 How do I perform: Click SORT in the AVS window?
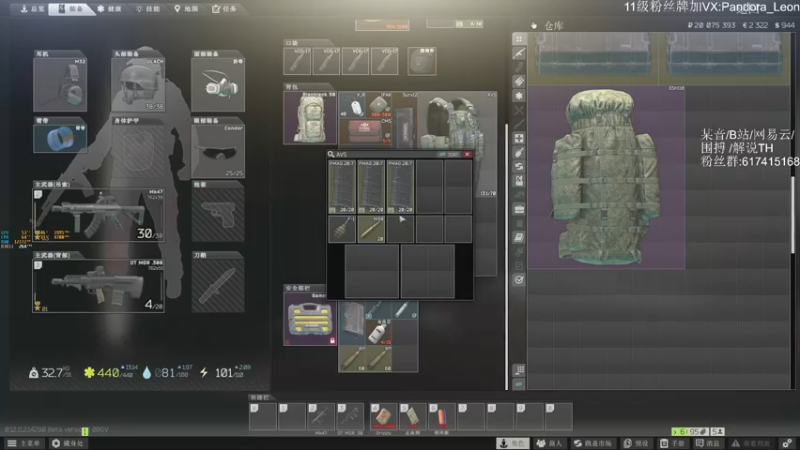point(449,154)
